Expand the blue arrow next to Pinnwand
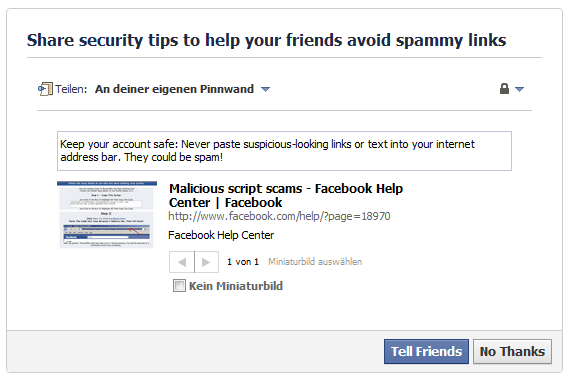 coord(265,89)
